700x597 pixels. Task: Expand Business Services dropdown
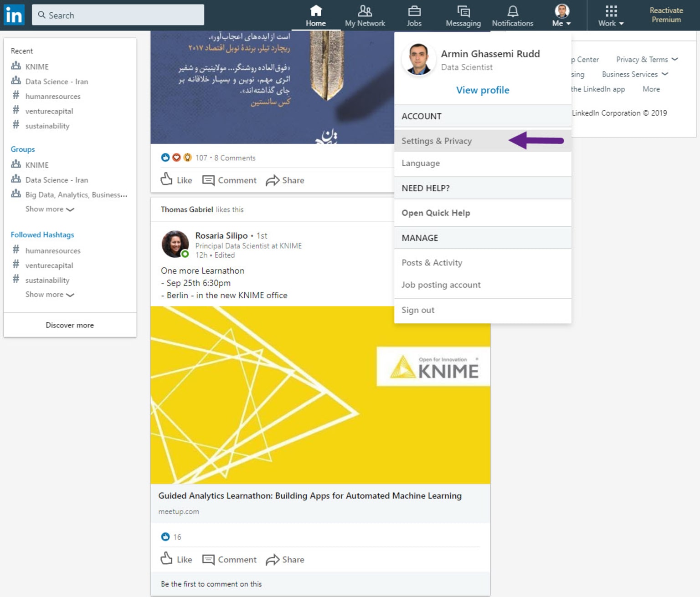click(635, 74)
